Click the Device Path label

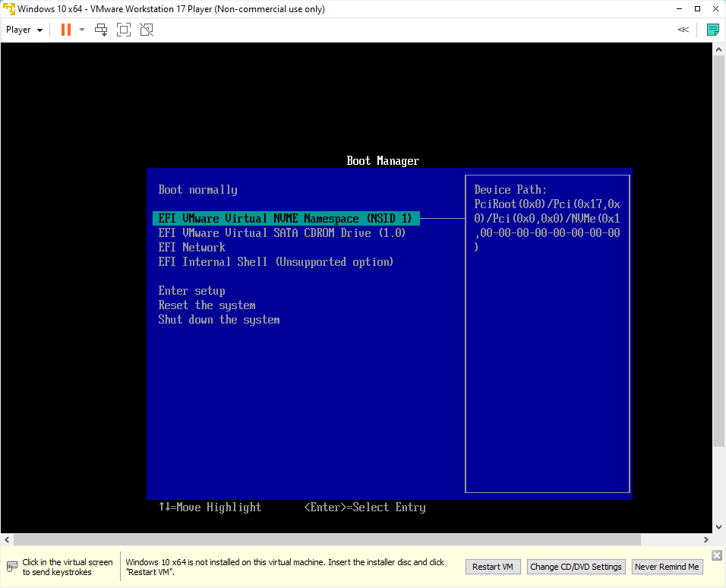(510, 189)
